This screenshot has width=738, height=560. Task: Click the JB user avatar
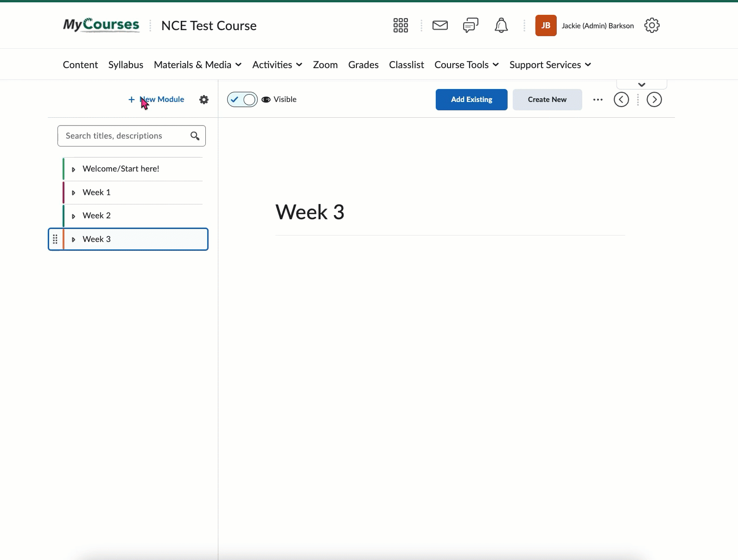point(546,25)
